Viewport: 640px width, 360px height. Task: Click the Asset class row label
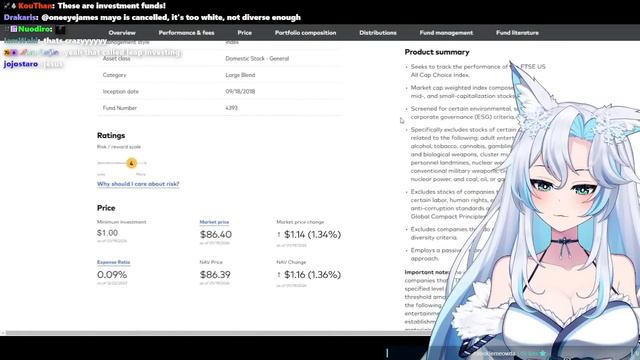click(x=116, y=58)
